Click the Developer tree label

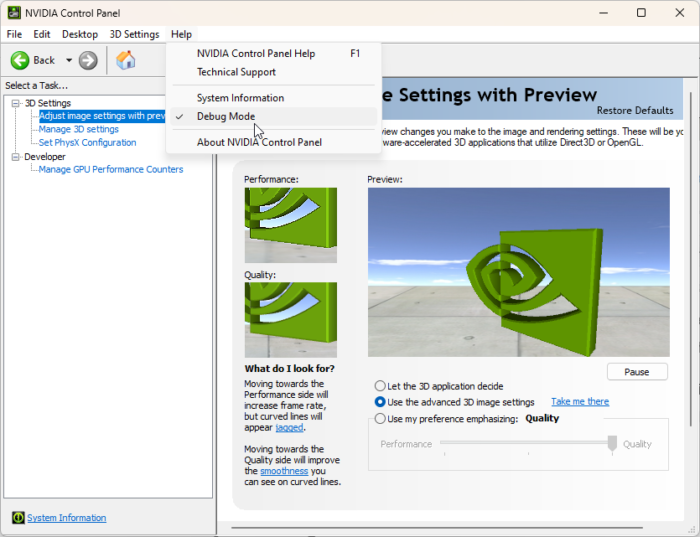pyautogui.click(x=45, y=157)
